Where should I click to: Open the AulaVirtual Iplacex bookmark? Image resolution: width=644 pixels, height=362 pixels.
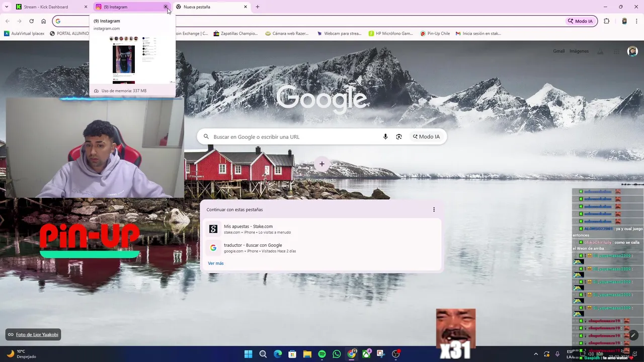click(x=24, y=34)
